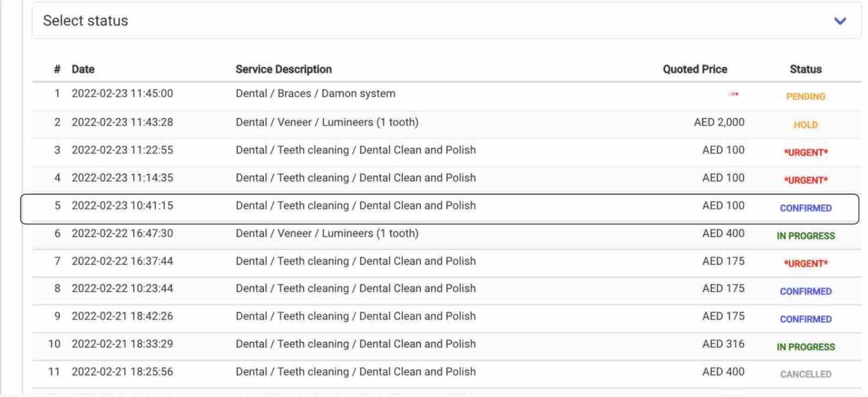Select the AED 316 teeth cleaning row
The width and height of the screenshot is (868, 397).
tap(447, 346)
